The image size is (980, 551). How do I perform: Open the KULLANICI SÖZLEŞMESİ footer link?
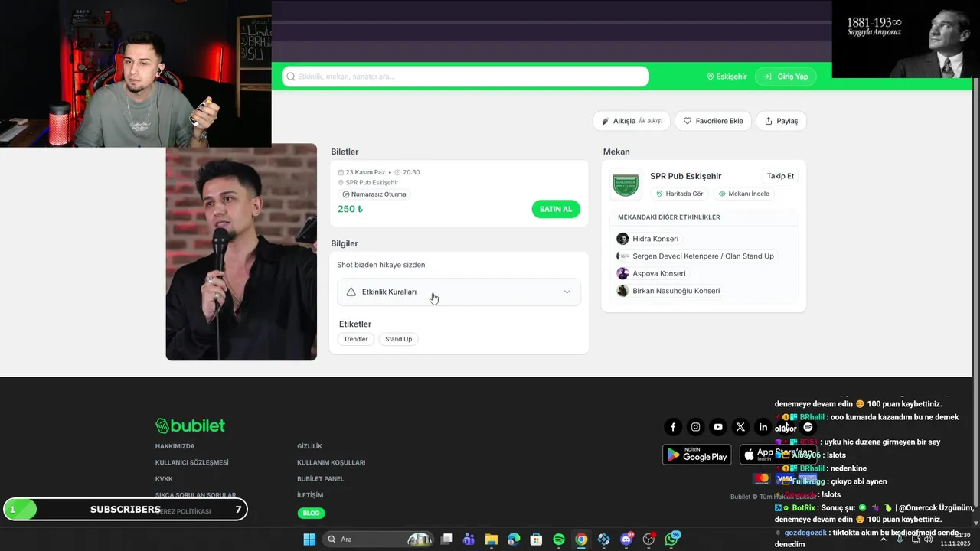tap(191, 462)
